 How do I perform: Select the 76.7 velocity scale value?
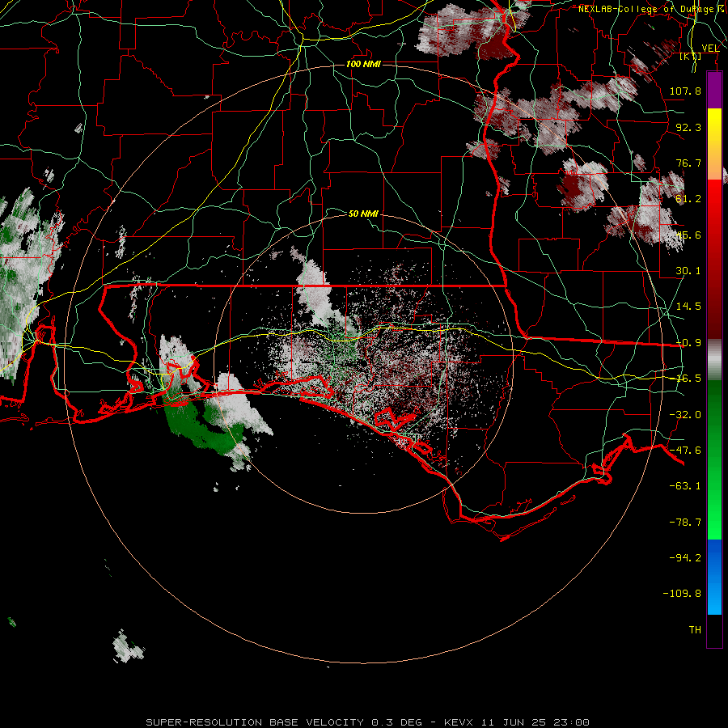pos(688,163)
